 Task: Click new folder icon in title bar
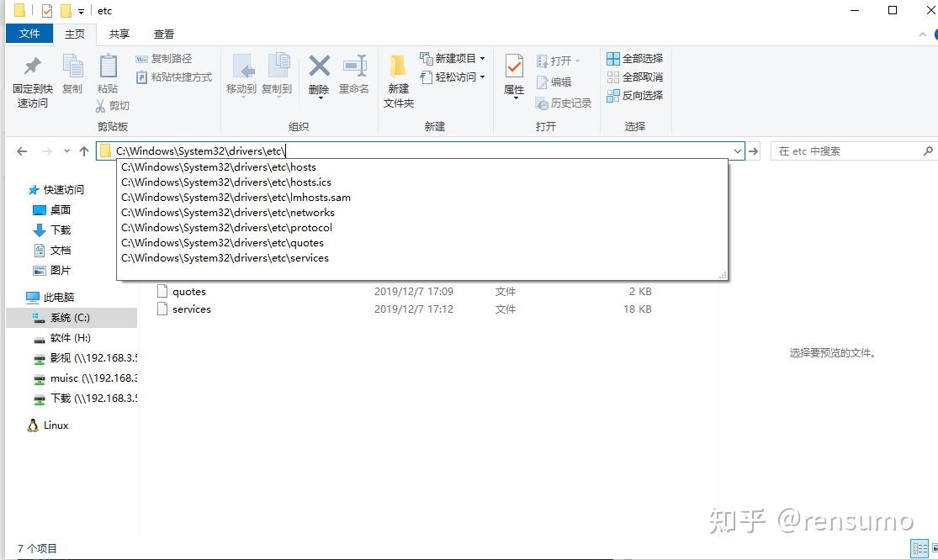(66, 11)
